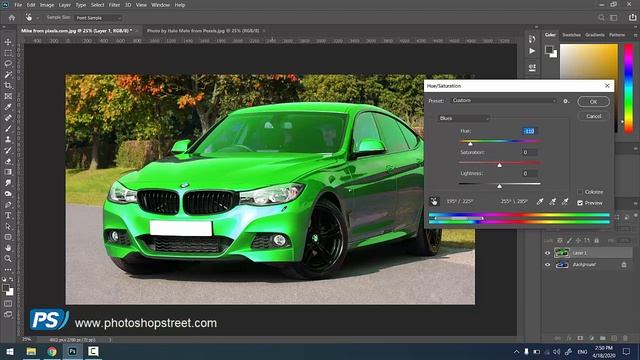
Task: Enable the Colorize checkbox
Action: [x=580, y=192]
